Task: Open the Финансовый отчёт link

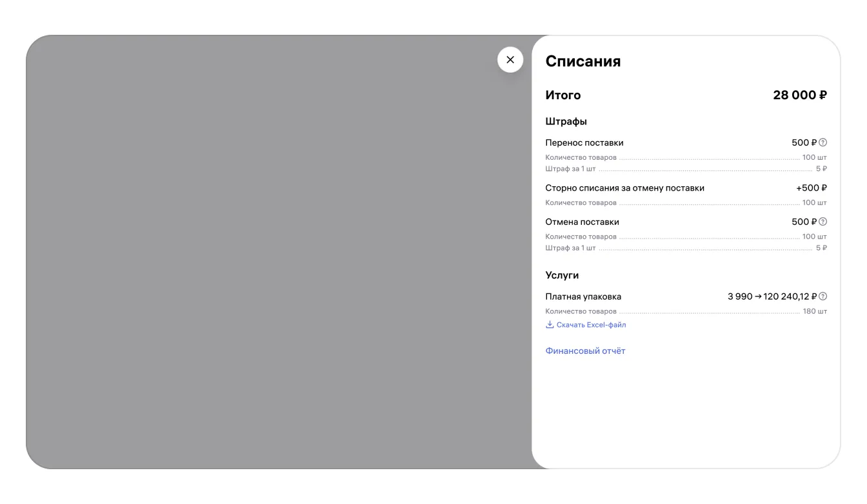Action: click(x=586, y=351)
